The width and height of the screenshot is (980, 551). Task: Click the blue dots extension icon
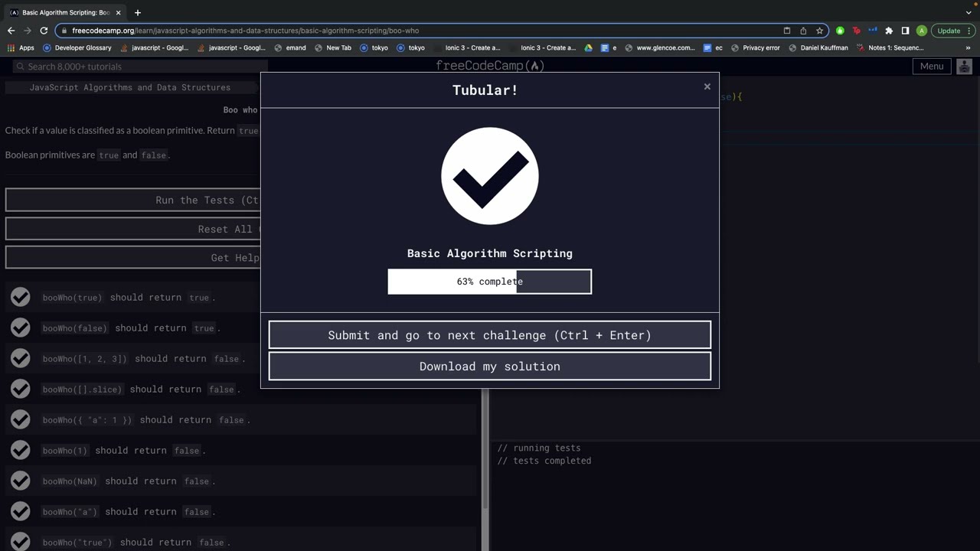[x=873, y=31]
